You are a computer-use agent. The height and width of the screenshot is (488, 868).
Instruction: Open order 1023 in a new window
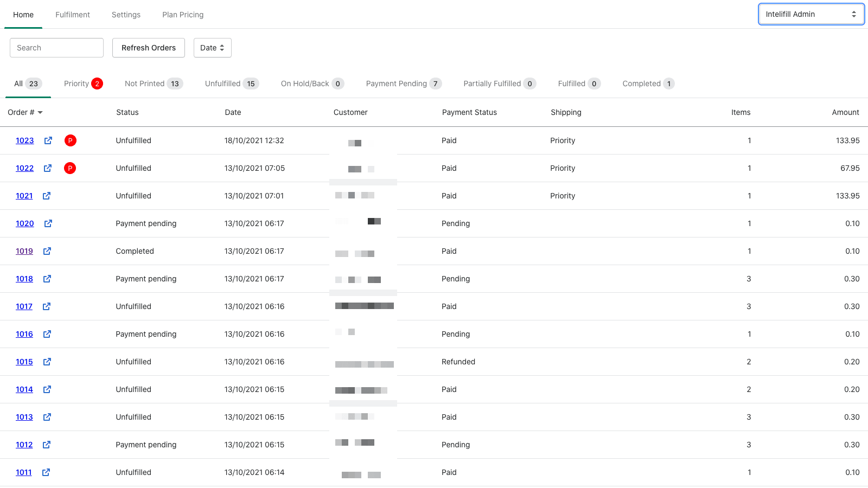tap(48, 140)
